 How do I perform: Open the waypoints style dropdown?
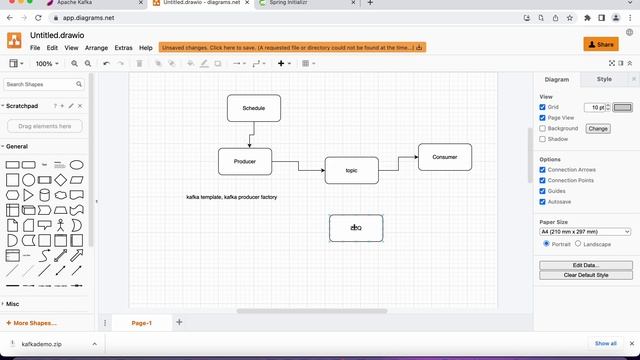[259, 64]
